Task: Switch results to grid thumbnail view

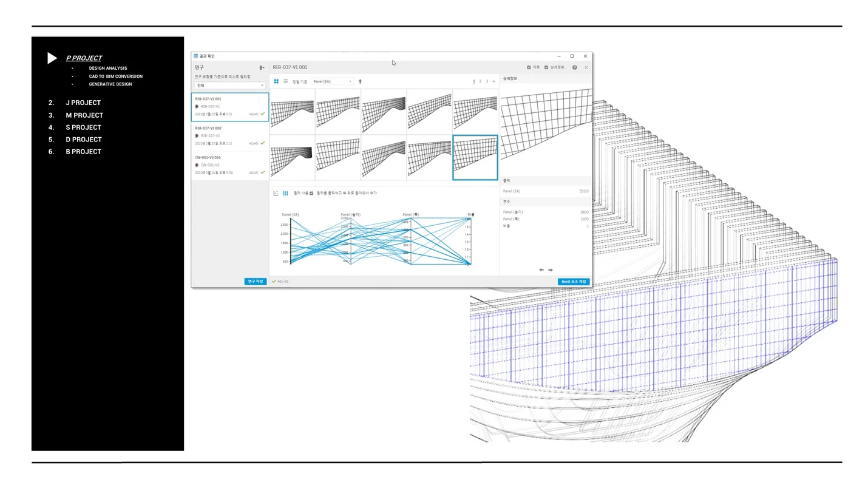Action: click(276, 81)
